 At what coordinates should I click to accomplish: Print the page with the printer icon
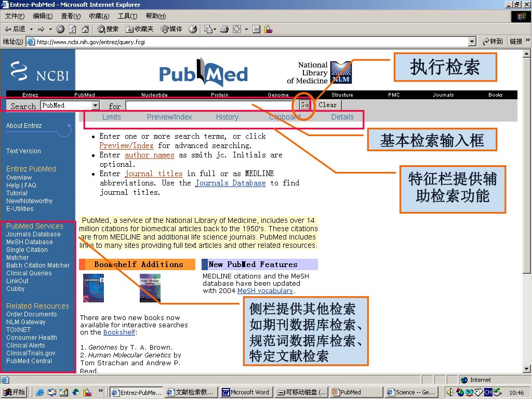click(x=224, y=29)
